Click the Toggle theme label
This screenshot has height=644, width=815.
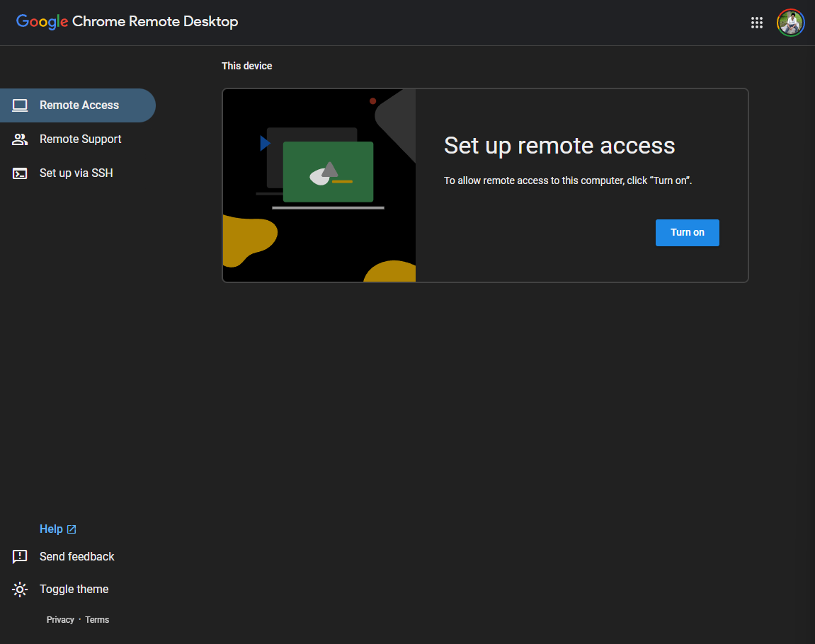74,590
